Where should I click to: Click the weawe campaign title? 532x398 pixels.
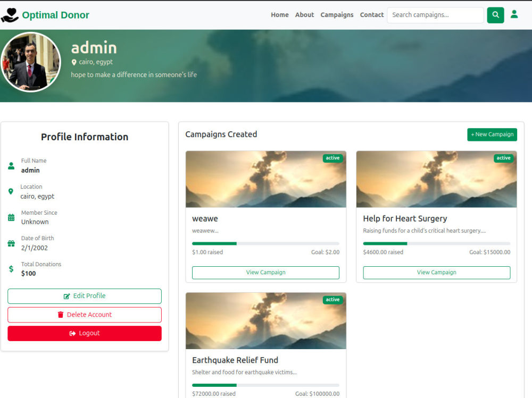205,219
